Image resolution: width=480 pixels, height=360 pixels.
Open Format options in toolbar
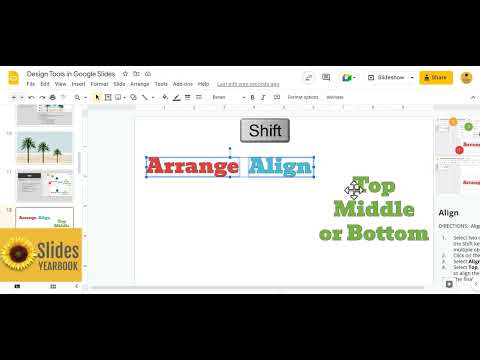click(303, 97)
